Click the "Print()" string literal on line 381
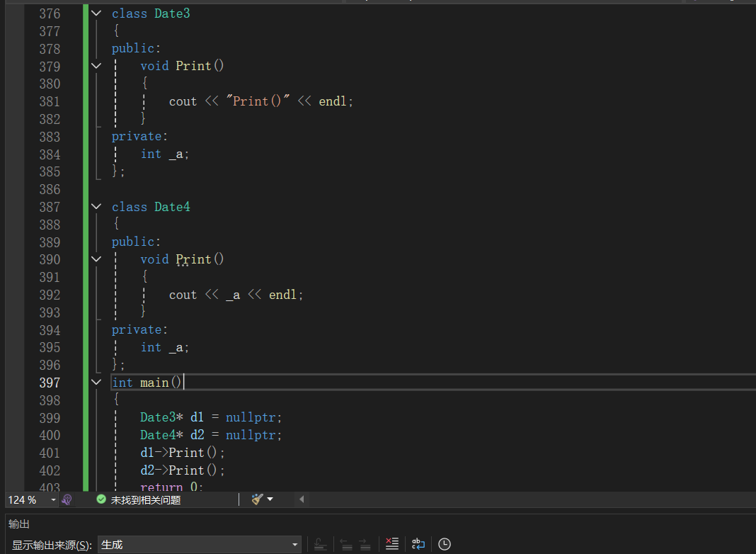The image size is (756, 554). coord(258,101)
